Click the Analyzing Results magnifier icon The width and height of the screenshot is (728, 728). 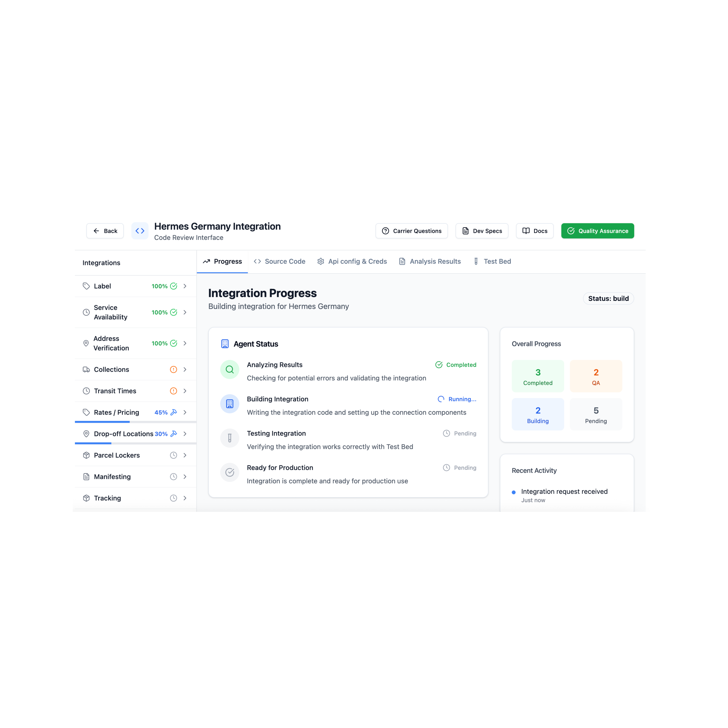pos(229,369)
